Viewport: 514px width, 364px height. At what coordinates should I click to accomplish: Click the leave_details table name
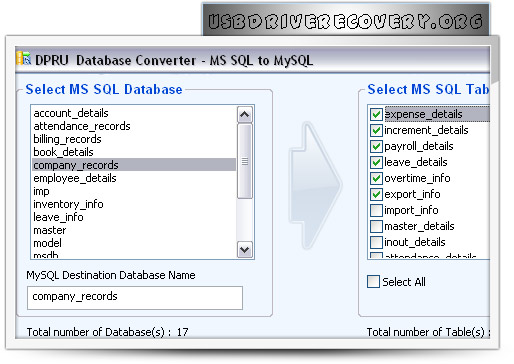[x=416, y=162]
